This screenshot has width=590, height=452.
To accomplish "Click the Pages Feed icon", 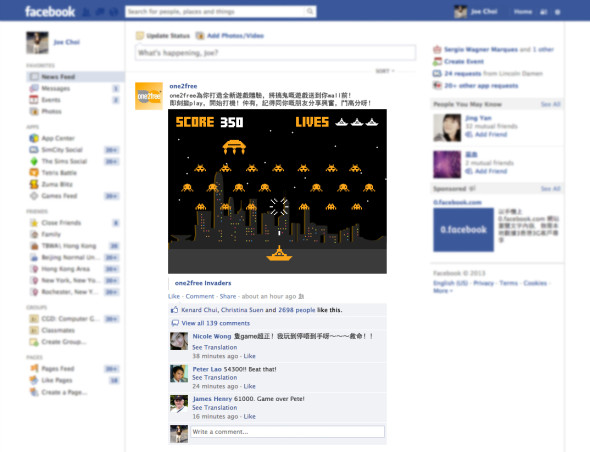I will (34, 368).
